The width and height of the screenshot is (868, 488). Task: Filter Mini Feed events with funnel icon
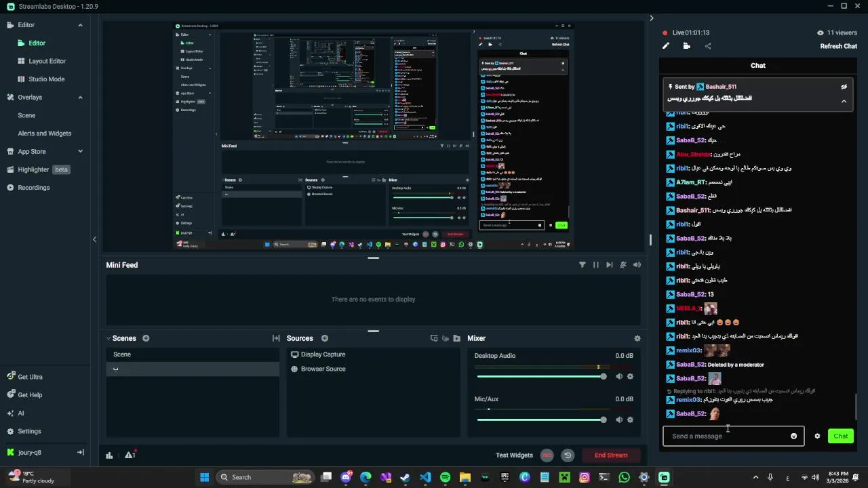pos(582,265)
